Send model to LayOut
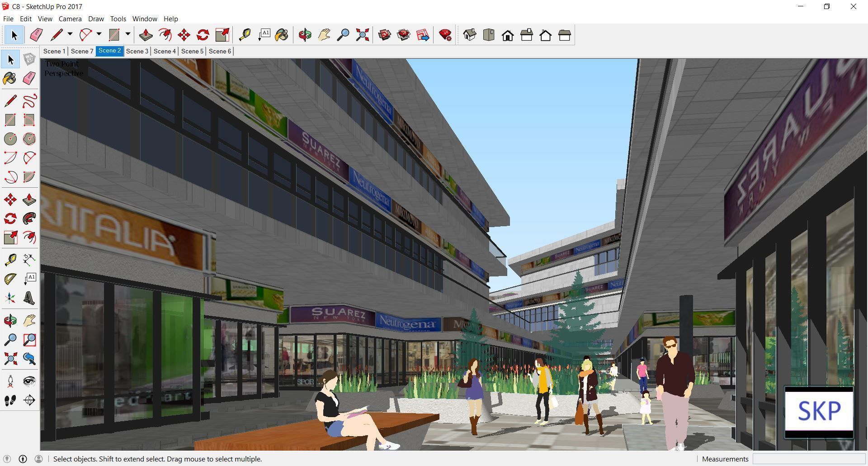 tap(423, 35)
